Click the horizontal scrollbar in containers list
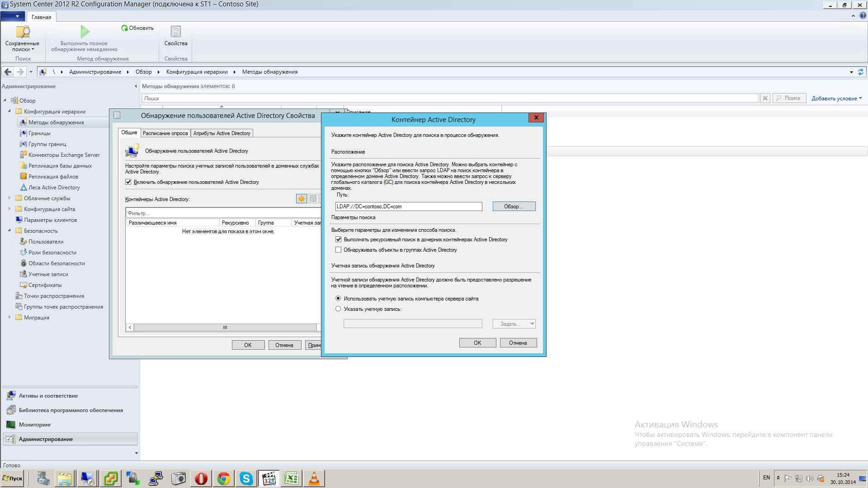Screen dimensions: 868x488 coord(225,328)
